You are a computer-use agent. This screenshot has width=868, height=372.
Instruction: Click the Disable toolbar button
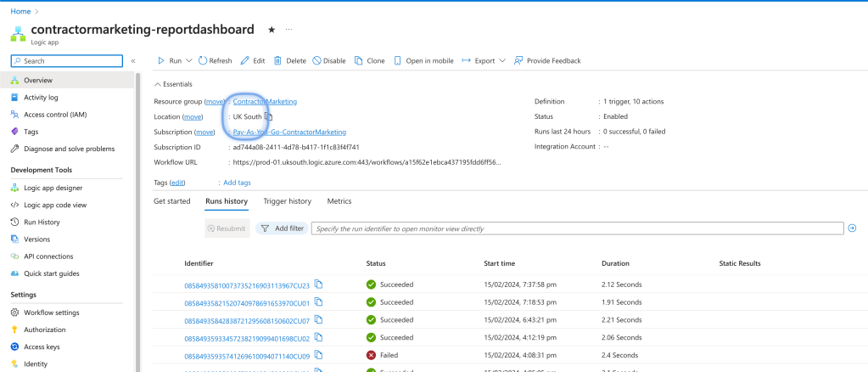pyautogui.click(x=329, y=61)
